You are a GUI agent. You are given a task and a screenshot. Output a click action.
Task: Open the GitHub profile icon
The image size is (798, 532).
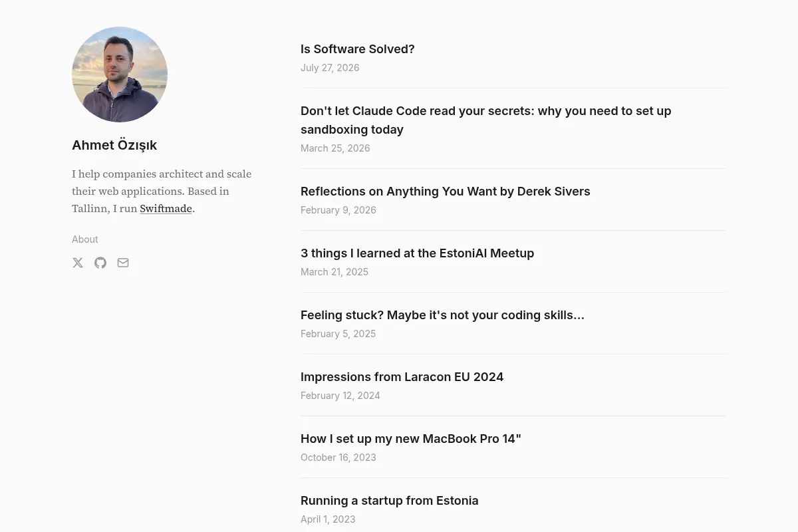point(100,263)
